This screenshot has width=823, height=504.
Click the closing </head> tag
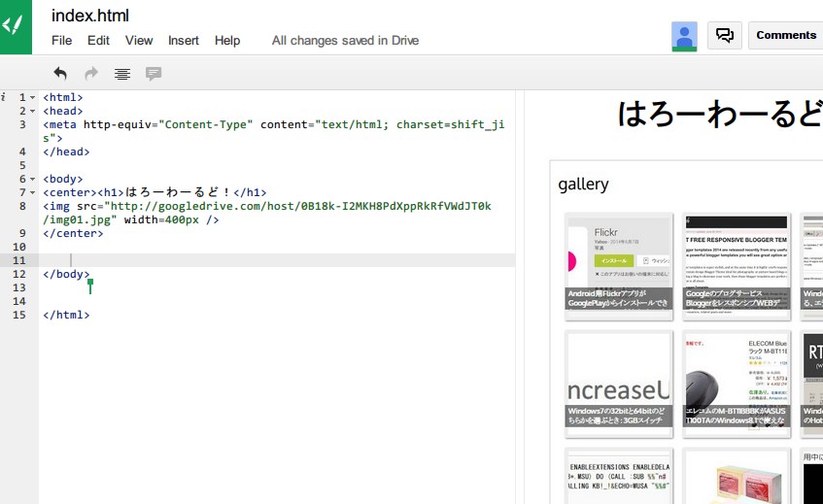(x=66, y=152)
